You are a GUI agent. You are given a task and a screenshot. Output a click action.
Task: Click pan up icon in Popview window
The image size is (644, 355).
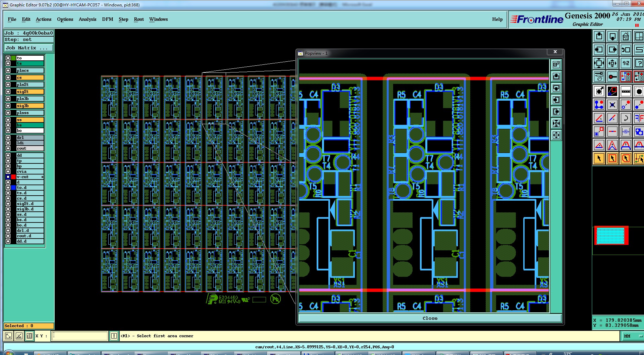556,76
